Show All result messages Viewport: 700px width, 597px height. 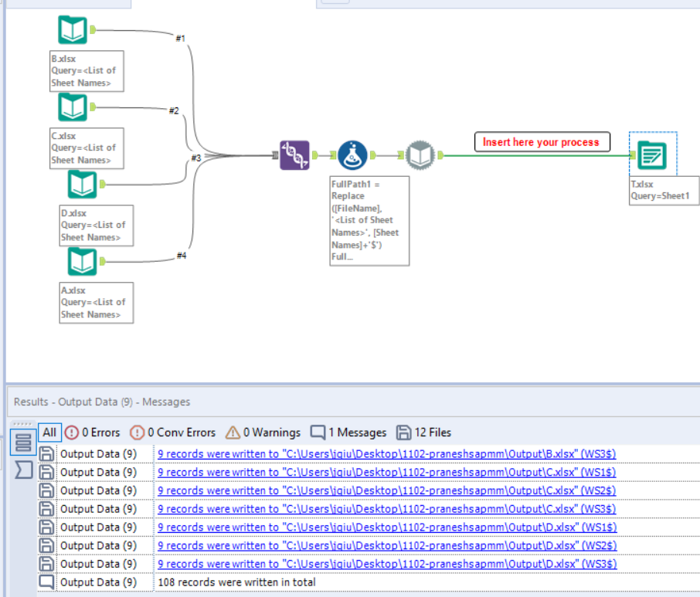49,432
